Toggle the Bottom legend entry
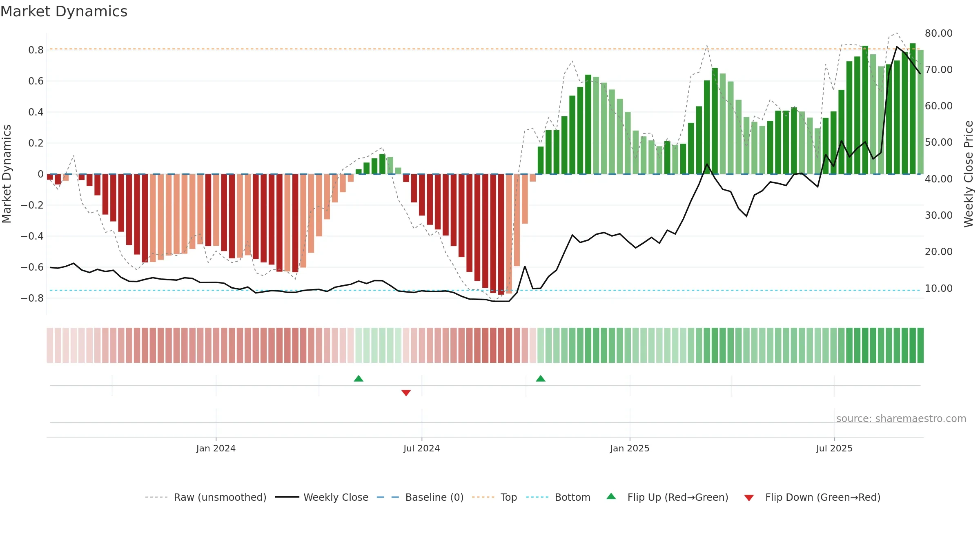980x551 pixels. [558, 497]
